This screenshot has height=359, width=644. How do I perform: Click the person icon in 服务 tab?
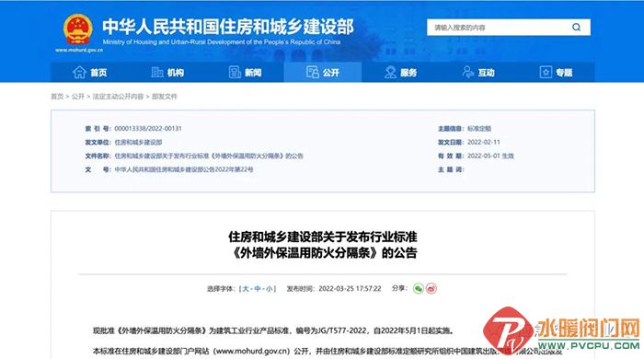[390, 73]
